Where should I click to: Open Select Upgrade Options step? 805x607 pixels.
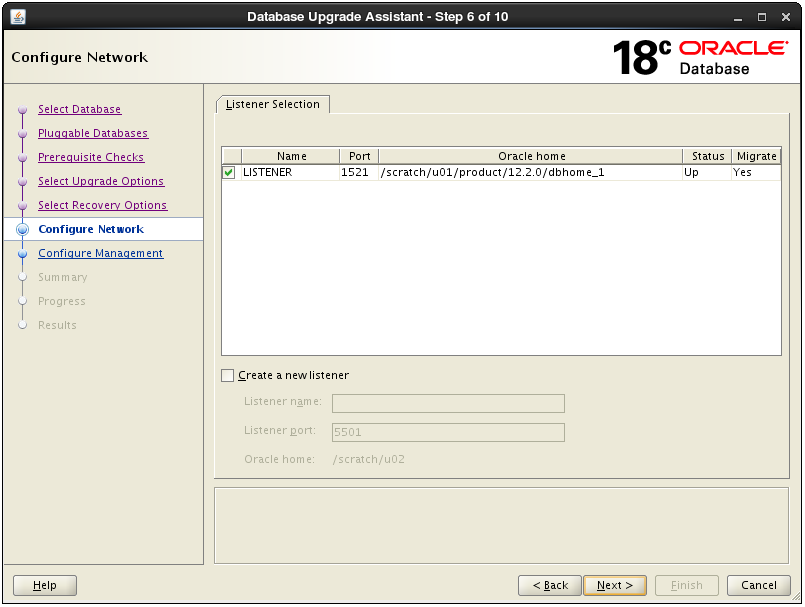coord(101,181)
